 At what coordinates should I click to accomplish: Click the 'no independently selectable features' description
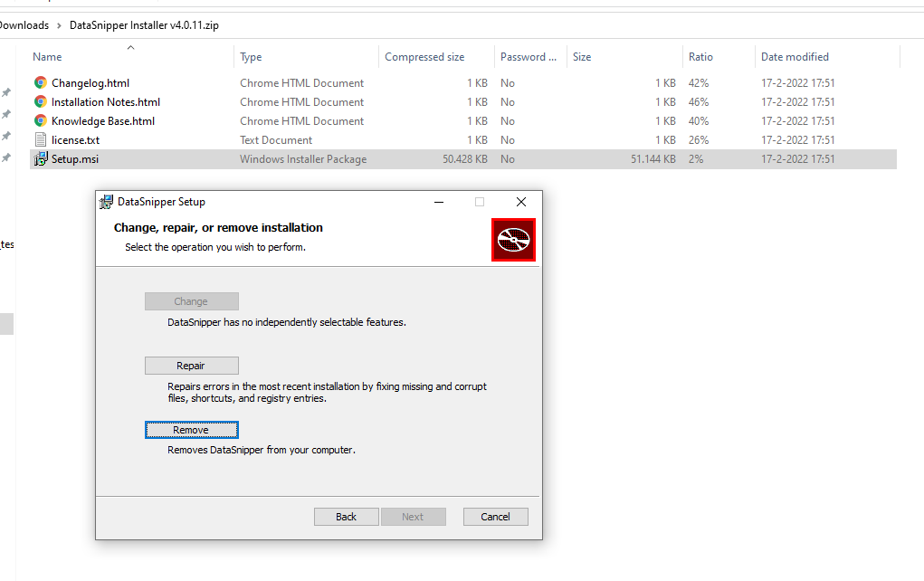tap(286, 322)
